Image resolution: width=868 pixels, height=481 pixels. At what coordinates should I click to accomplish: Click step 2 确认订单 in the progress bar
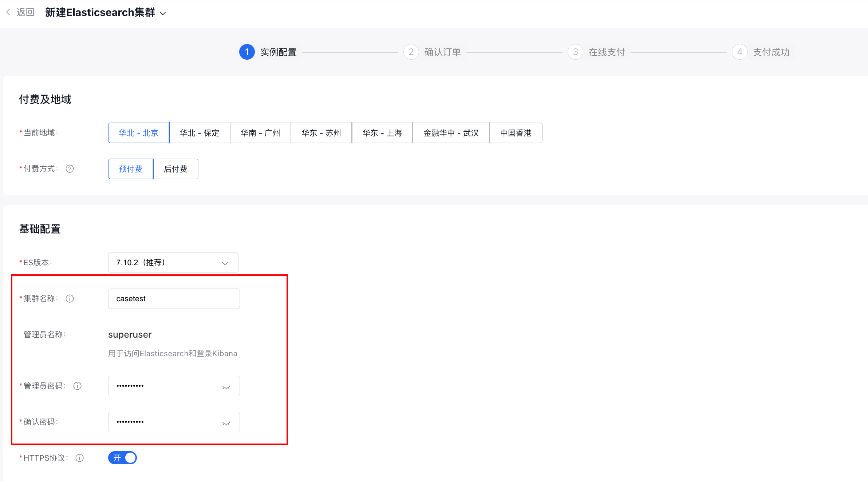[442, 52]
